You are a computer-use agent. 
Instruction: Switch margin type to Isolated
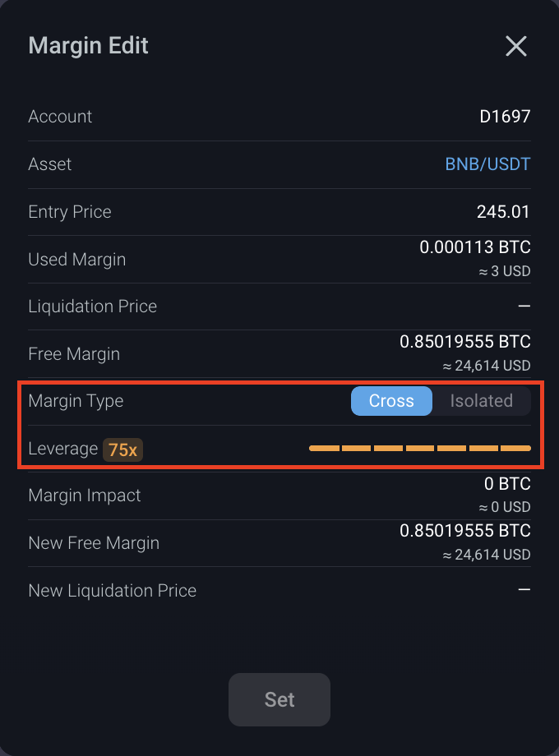482,401
